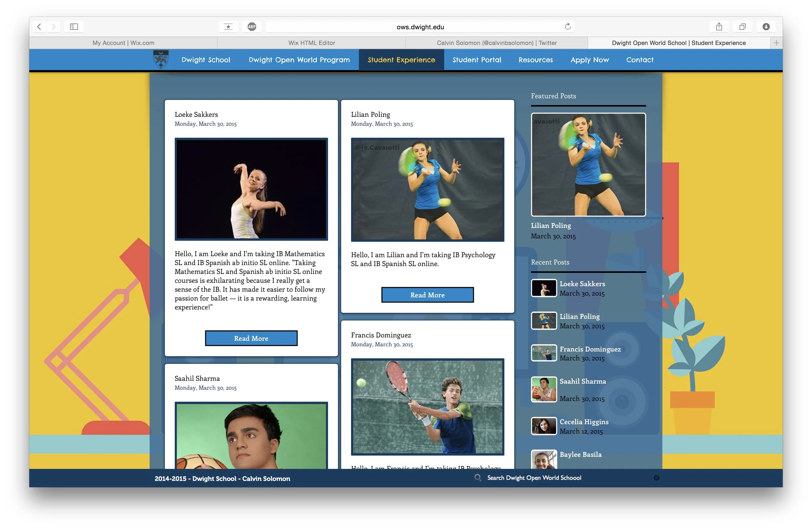Click Lilian Poling thumbnail in Recent Posts
This screenshot has width=812, height=529.
tap(544, 321)
